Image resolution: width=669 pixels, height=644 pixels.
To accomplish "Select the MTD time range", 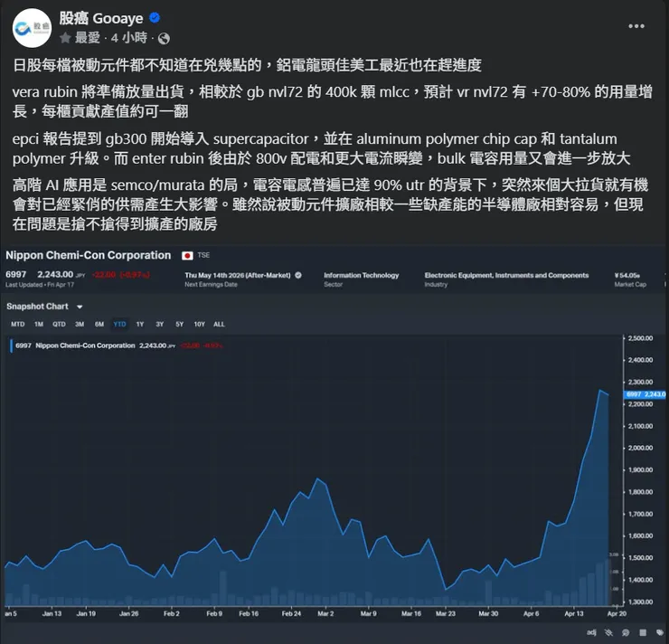I will click(17, 325).
